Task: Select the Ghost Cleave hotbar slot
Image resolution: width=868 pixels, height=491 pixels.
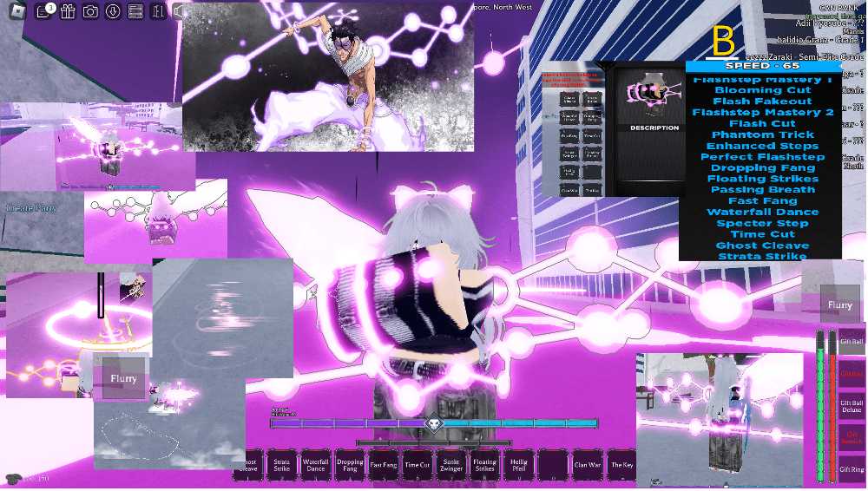Action: click(248, 465)
